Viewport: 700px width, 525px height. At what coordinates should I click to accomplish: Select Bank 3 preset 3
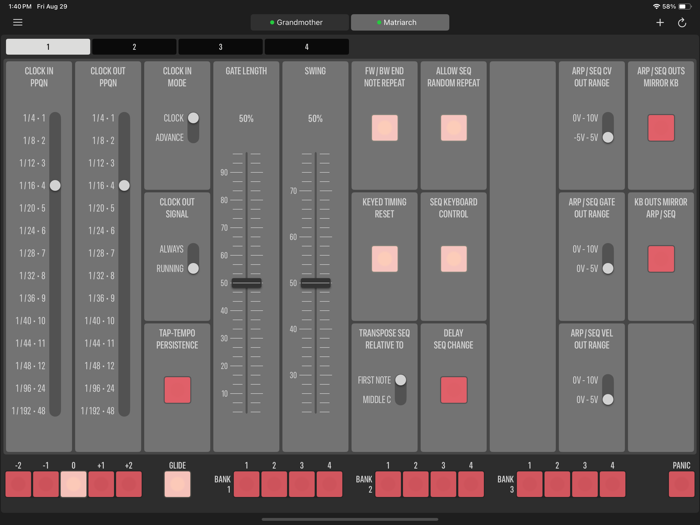tap(585, 484)
